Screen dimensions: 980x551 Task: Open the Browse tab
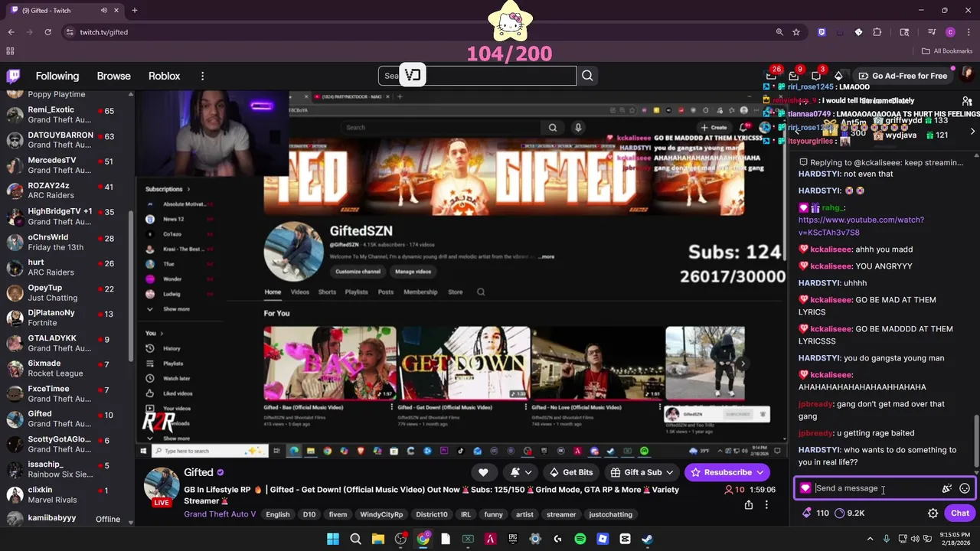pyautogui.click(x=113, y=76)
